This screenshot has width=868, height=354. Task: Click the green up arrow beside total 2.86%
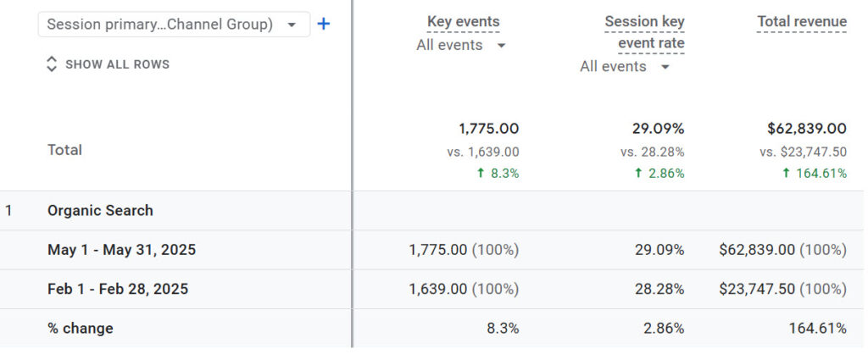pyautogui.click(x=637, y=174)
